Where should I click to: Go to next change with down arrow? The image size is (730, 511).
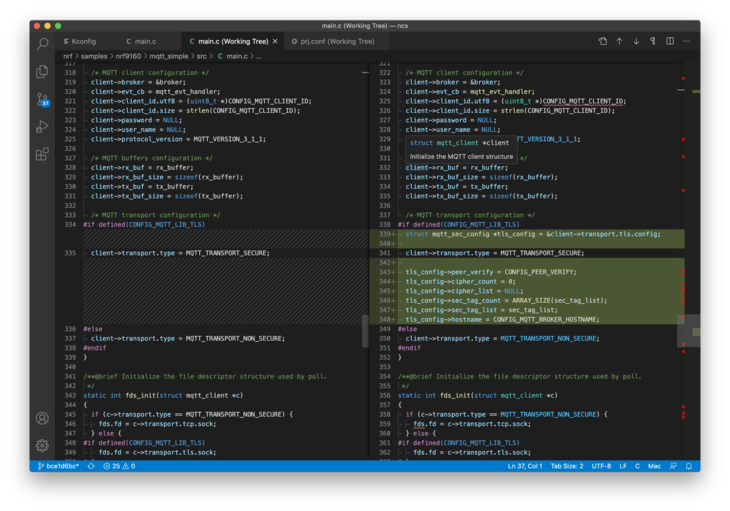pos(636,41)
